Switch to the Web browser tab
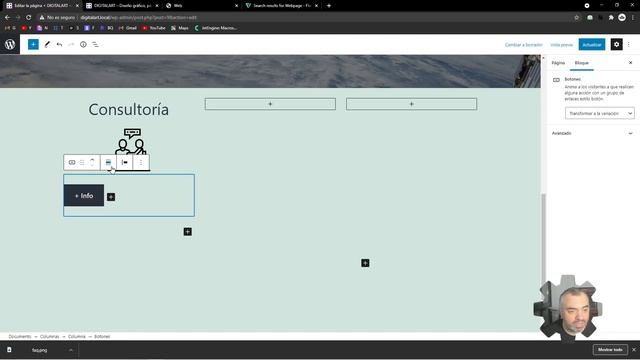The height and width of the screenshot is (360, 640). click(202, 6)
